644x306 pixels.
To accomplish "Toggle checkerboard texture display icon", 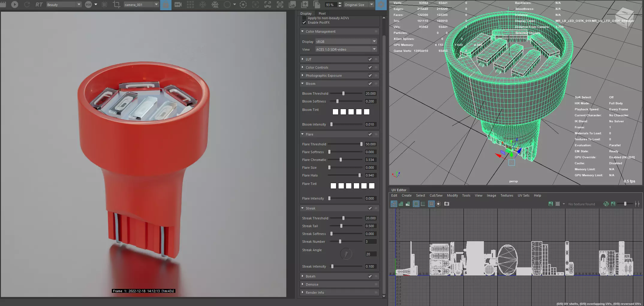I will pyautogui.click(x=558, y=204).
